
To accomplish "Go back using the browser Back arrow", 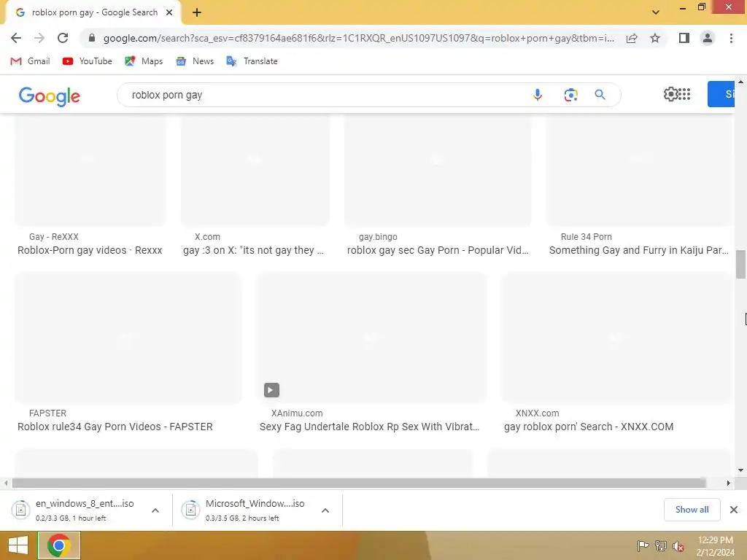I will [x=16, y=38].
